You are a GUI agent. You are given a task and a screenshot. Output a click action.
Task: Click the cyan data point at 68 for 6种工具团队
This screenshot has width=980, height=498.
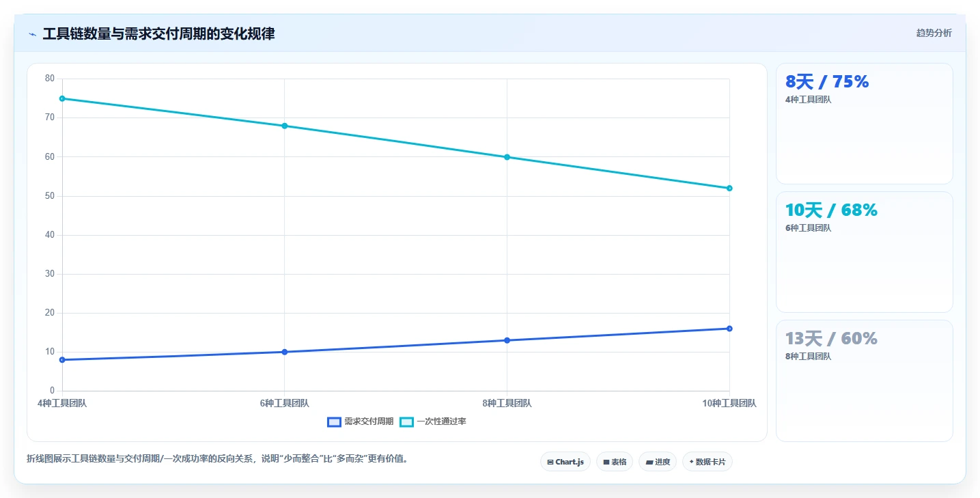(x=285, y=126)
